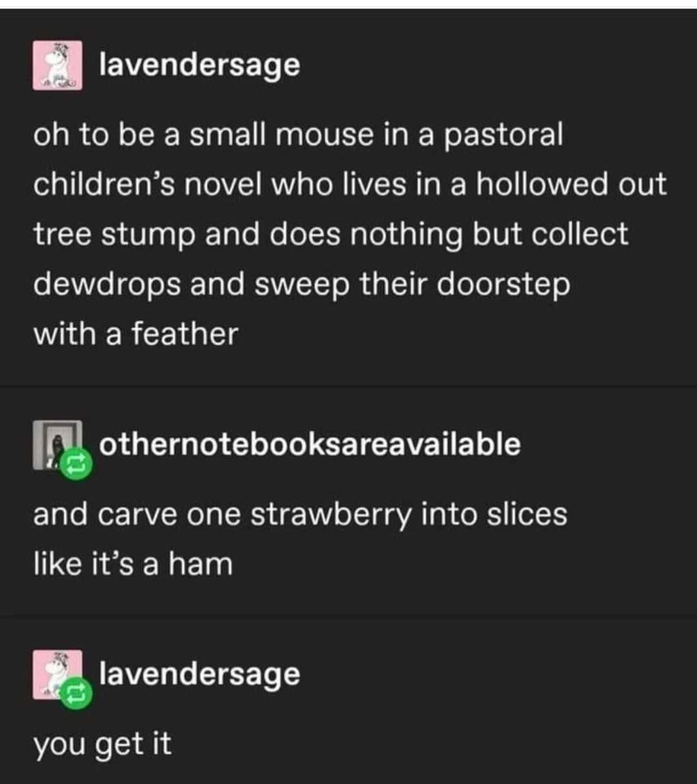
Task: Click the line beginning with 'children's novel'
Action: click(350, 185)
